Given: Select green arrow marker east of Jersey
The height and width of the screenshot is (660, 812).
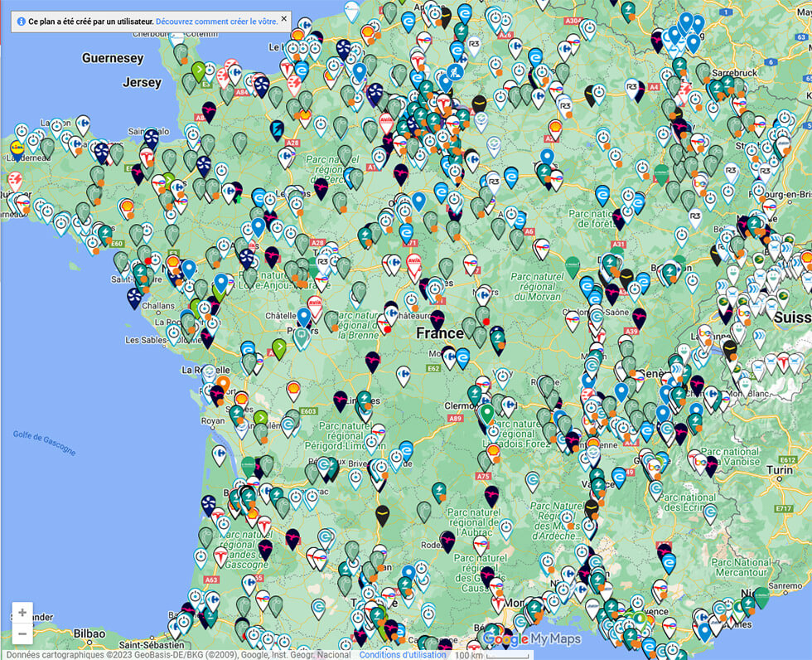Looking at the screenshot, I should pyautogui.click(x=198, y=70).
